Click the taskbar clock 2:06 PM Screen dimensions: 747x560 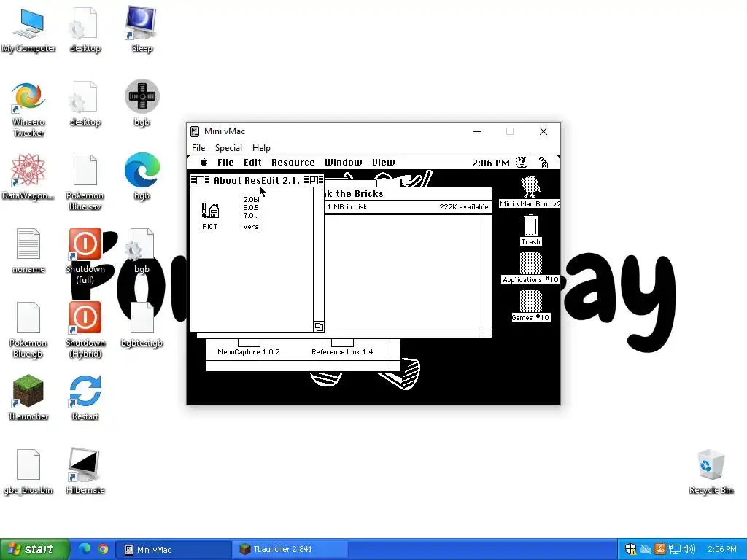click(721, 549)
